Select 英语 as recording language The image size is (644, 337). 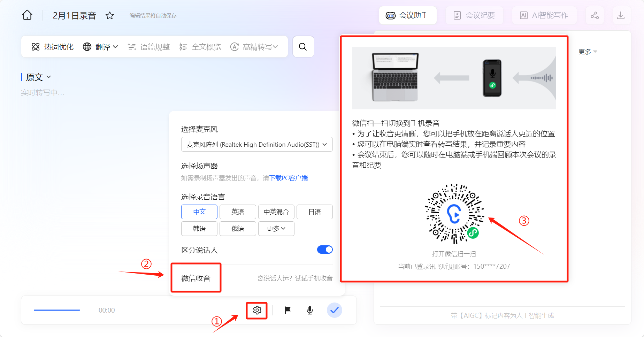click(238, 212)
